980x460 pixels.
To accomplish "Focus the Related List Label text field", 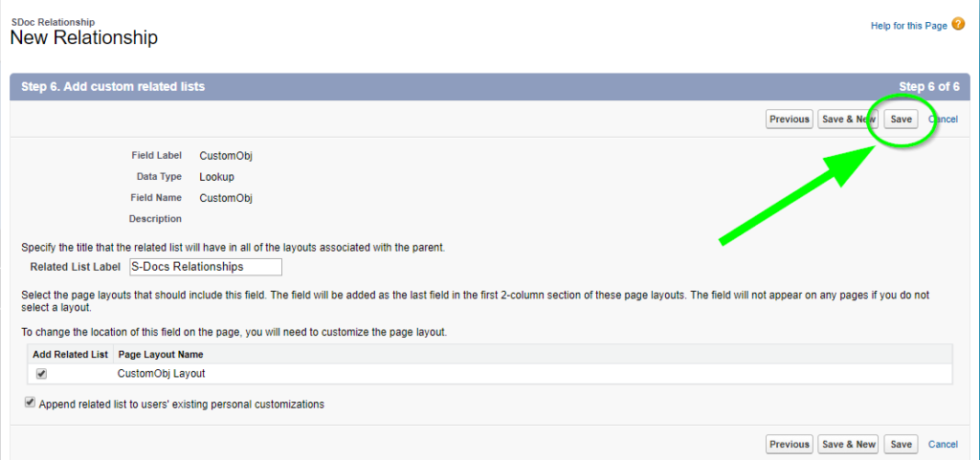I will click(x=204, y=267).
